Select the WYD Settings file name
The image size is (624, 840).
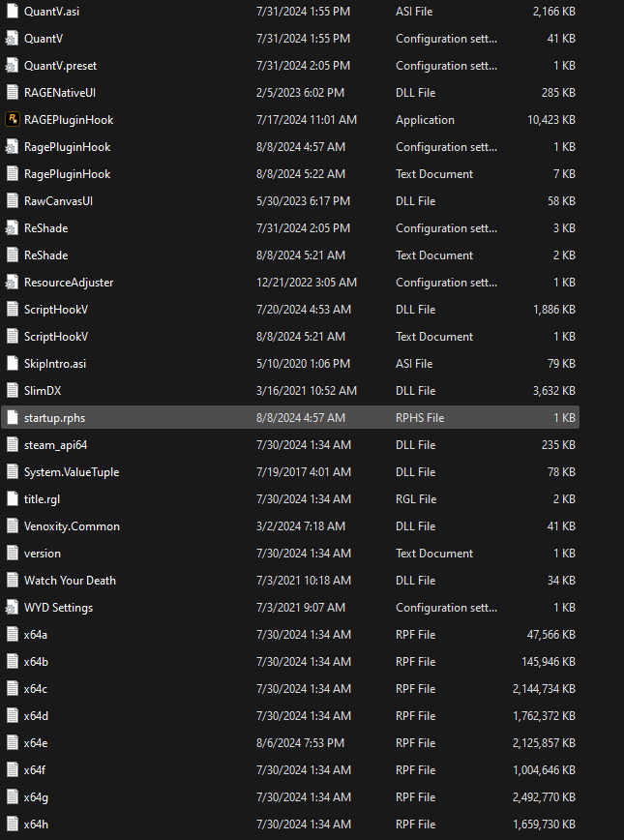click(x=58, y=608)
